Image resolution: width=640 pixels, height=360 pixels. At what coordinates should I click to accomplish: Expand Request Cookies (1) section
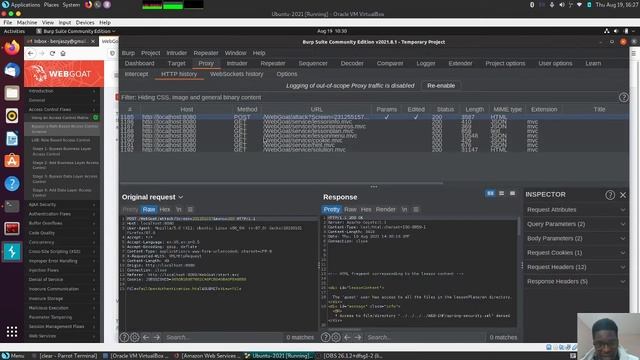coord(576,253)
